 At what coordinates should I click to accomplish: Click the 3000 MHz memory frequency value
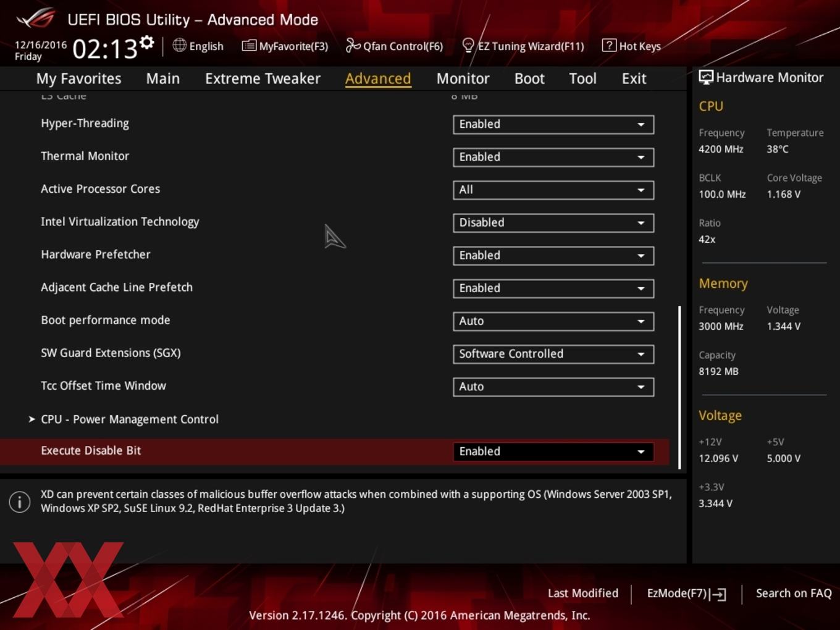(x=721, y=326)
